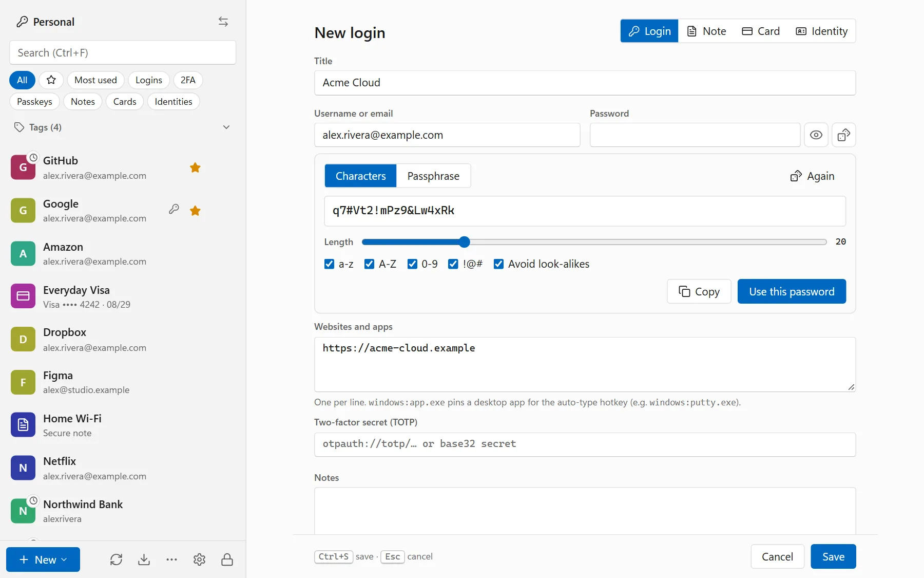Click the Everyday Visa card icon

pos(23,296)
